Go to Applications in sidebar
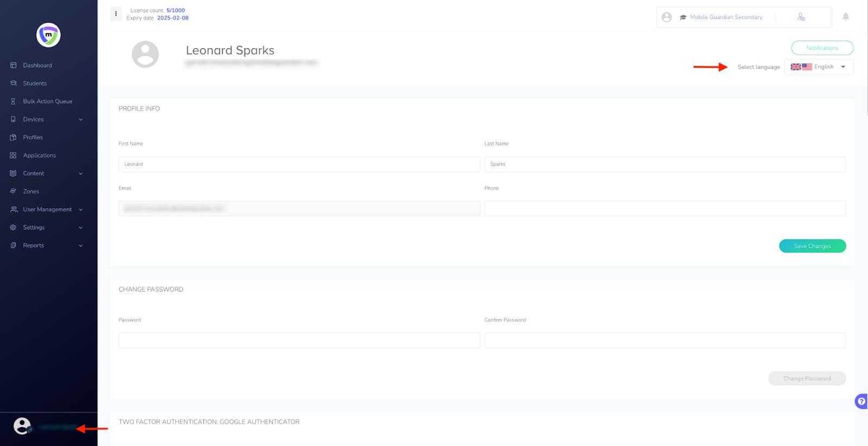 tap(39, 156)
